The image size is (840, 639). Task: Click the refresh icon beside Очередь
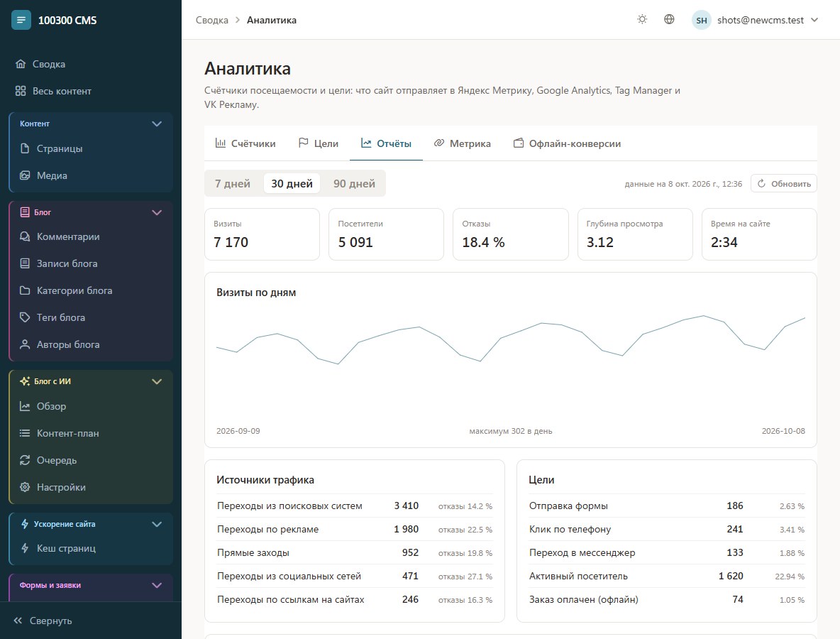coord(25,460)
